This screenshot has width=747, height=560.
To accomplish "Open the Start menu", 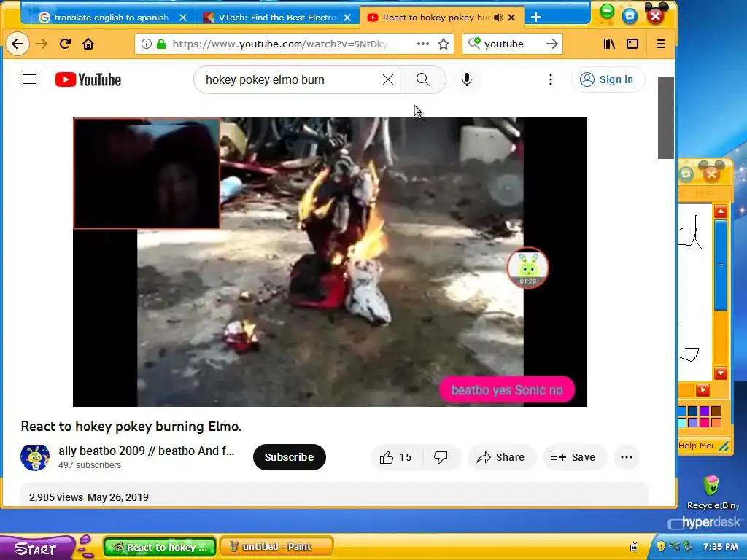I will pyautogui.click(x=37, y=548).
